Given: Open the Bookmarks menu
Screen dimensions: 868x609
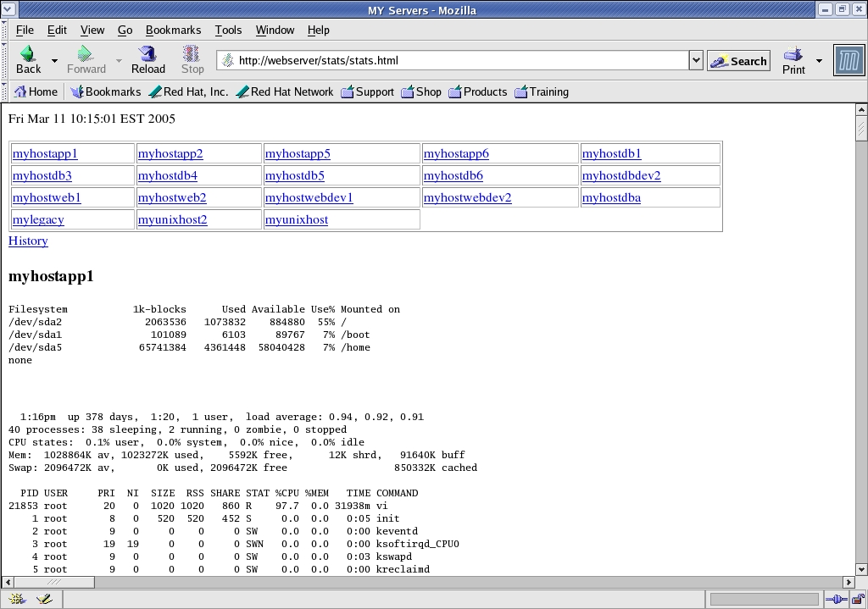Looking at the screenshot, I should (x=173, y=30).
